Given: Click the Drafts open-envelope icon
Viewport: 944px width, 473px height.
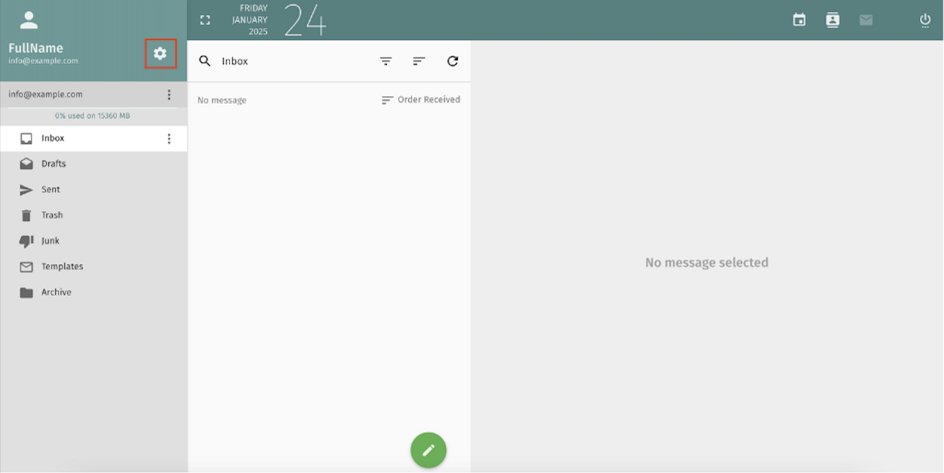Looking at the screenshot, I should click(x=26, y=164).
